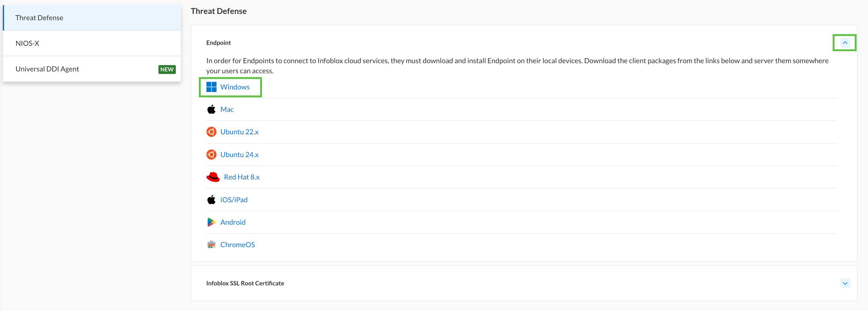Click the Threat Defense page title
The height and width of the screenshot is (311, 868).
pyautogui.click(x=219, y=11)
